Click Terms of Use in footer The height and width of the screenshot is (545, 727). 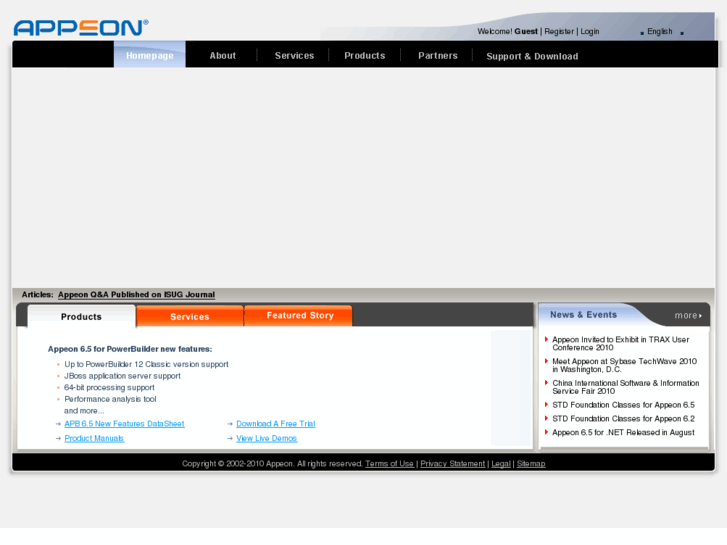pyautogui.click(x=389, y=463)
